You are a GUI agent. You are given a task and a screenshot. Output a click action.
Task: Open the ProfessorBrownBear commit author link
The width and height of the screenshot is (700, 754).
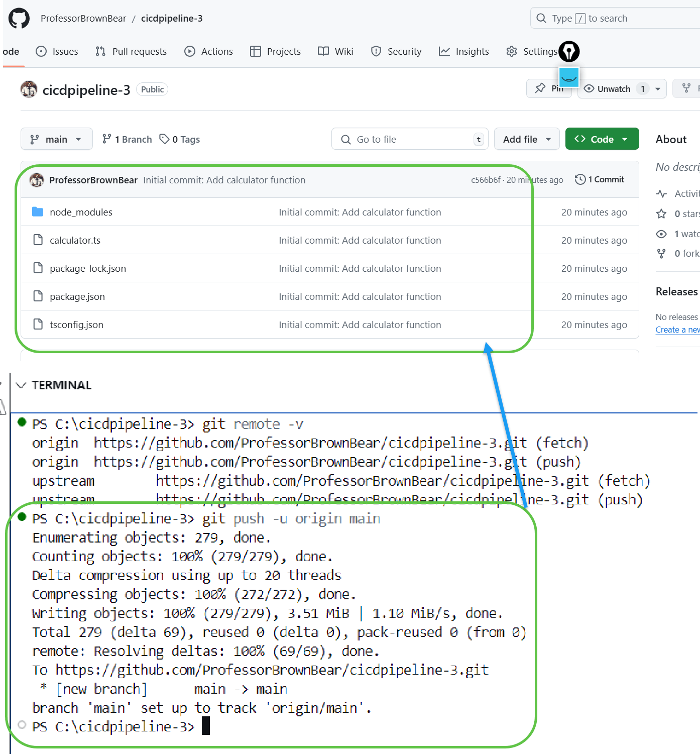(93, 180)
